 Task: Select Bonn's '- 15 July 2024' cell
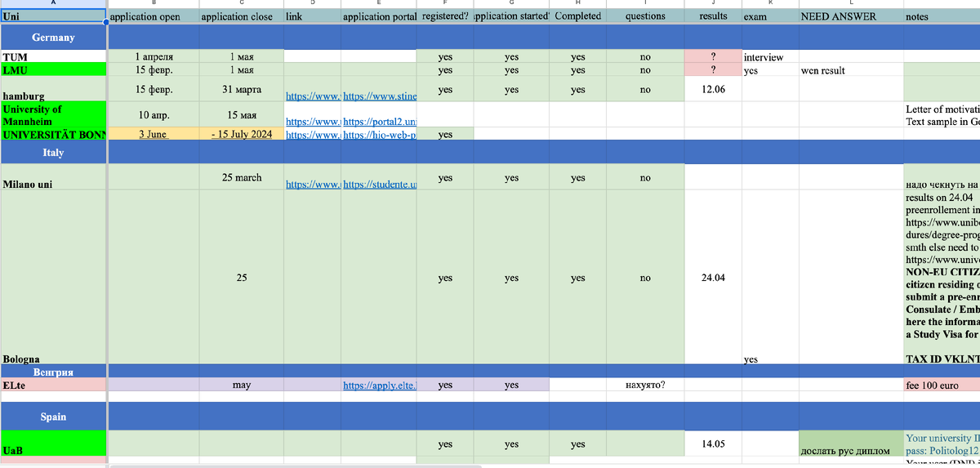click(x=241, y=134)
